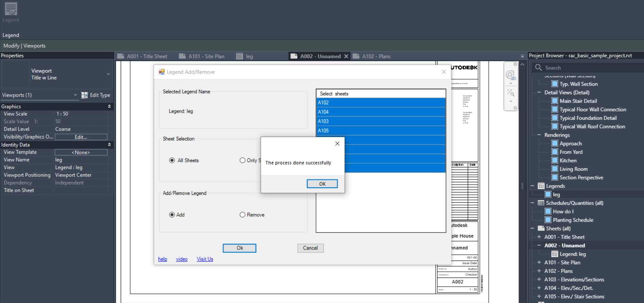Expand the A101 - Site Plan sheet node
644x303 pixels.
point(539,263)
